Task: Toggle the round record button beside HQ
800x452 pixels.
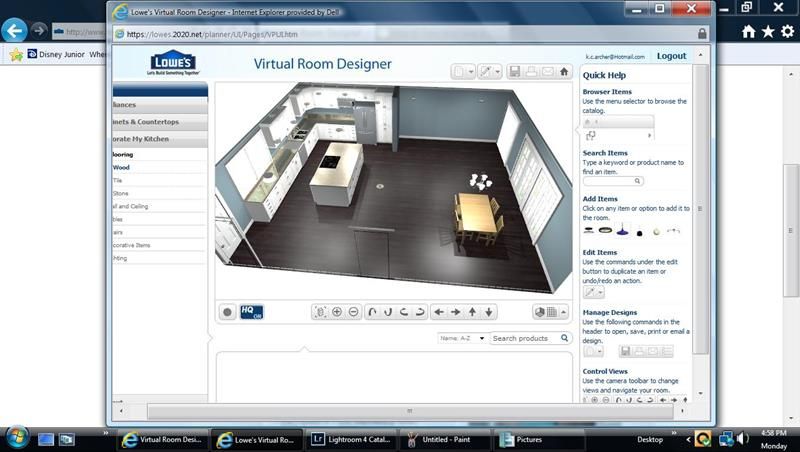Action: (x=227, y=312)
